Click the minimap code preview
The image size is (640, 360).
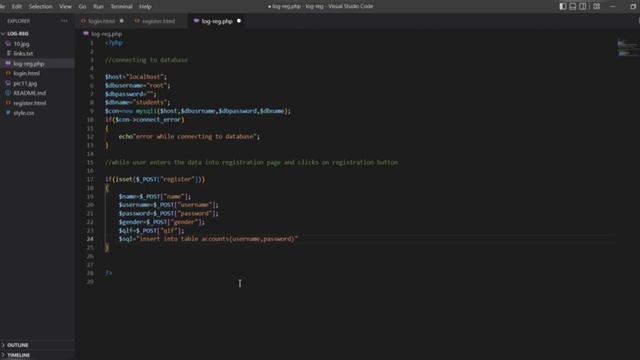[628, 48]
